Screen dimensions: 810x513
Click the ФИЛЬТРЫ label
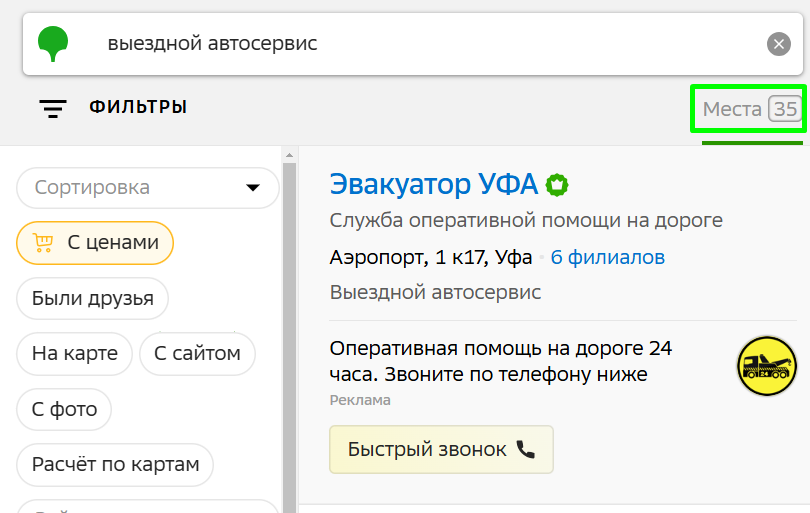point(138,107)
